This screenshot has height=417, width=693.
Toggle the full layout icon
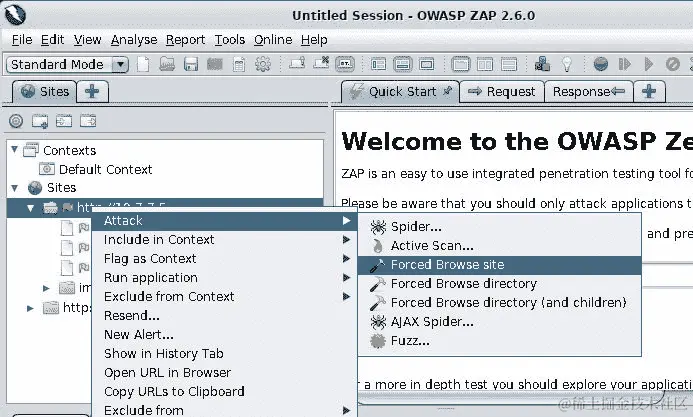[426, 64]
